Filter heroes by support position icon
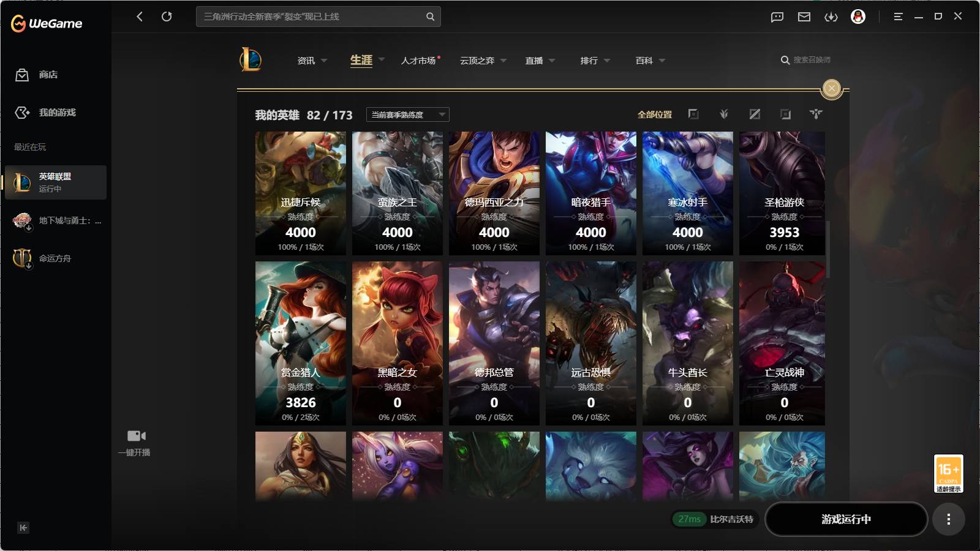 [x=816, y=114]
